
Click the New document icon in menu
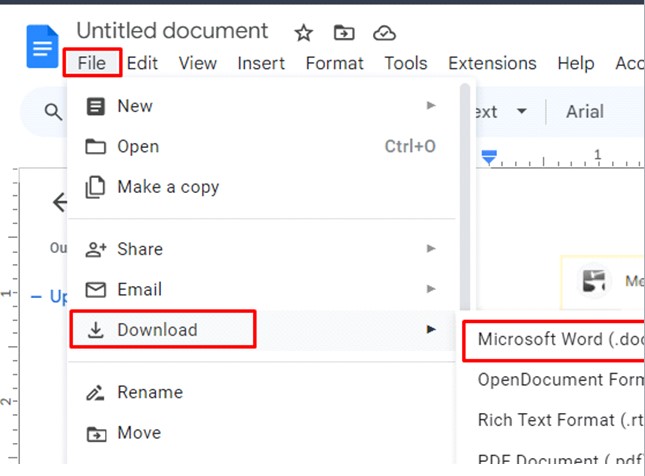(x=95, y=106)
